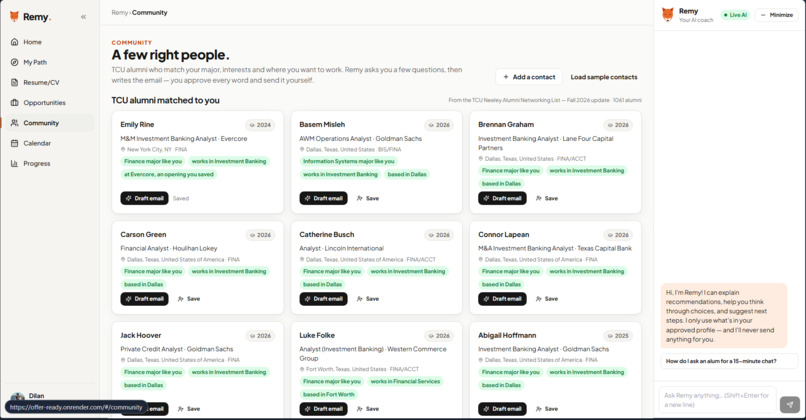Click the Opportunities briefcase icon
The width and height of the screenshot is (806, 420).
click(14, 102)
